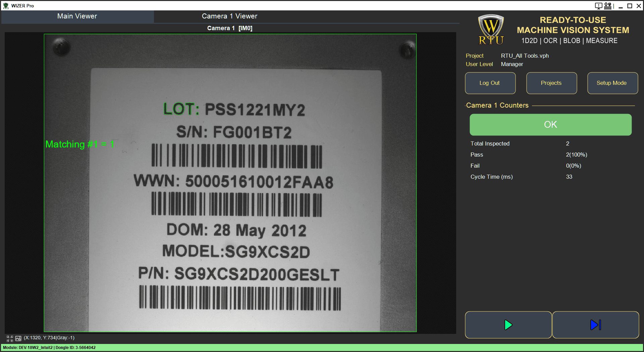Click the '1D2D | OCR | BLOB | MEASURE' subtitle
The image size is (644, 352).
pyautogui.click(x=569, y=41)
